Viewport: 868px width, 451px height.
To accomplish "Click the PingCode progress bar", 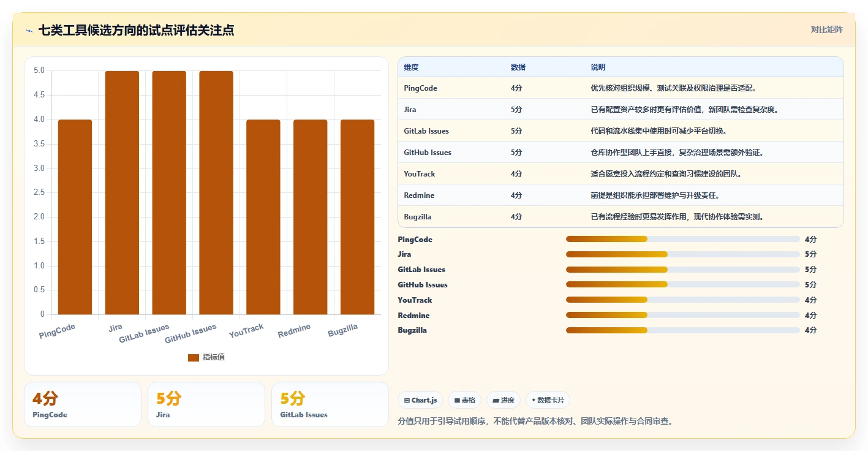I will coord(683,239).
